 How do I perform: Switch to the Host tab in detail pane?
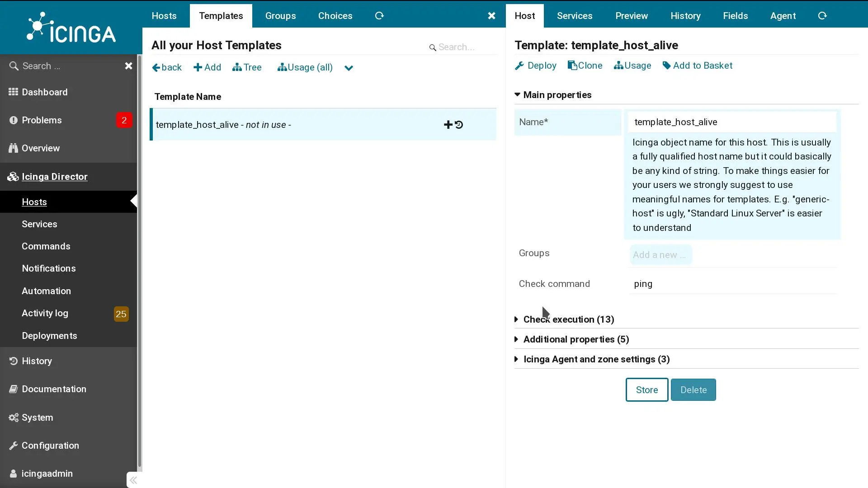[525, 16]
